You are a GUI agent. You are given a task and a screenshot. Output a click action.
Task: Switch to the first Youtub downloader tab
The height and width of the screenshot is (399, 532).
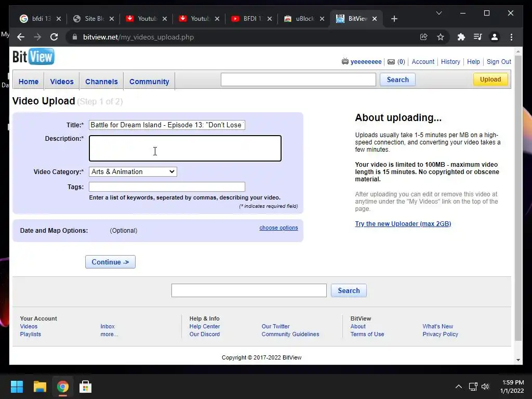click(x=142, y=19)
